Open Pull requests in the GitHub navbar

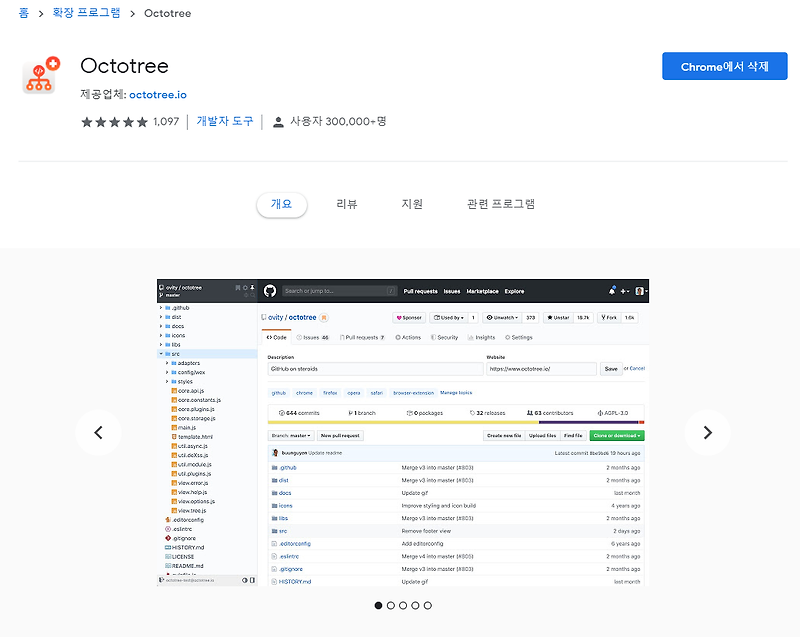(x=423, y=290)
